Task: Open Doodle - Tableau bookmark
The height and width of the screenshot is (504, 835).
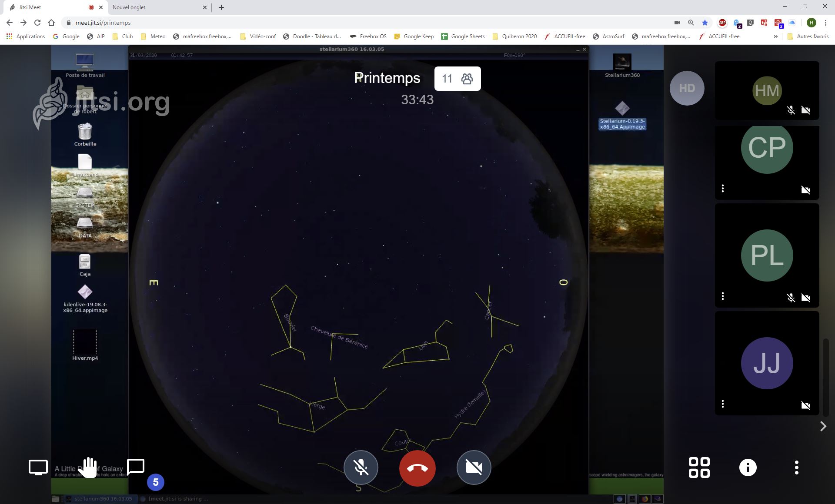Action: coord(312,36)
